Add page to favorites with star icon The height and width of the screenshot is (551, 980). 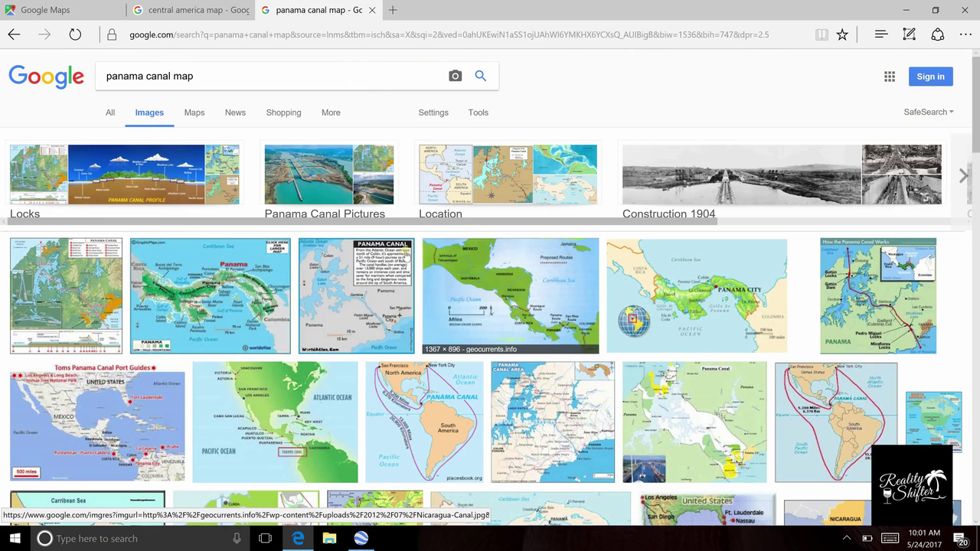[842, 34]
